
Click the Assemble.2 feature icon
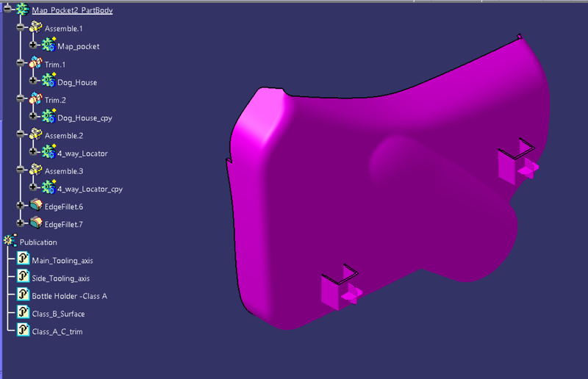click(x=35, y=134)
